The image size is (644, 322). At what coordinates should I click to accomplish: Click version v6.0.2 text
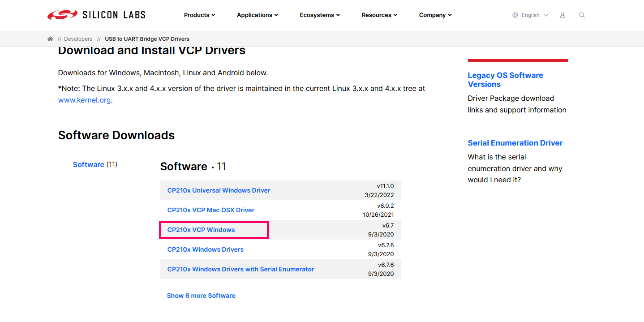pos(386,206)
